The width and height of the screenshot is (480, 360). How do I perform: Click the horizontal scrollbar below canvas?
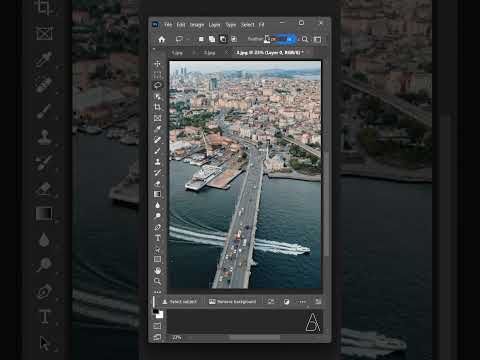pyautogui.click(x=255, y=338)
